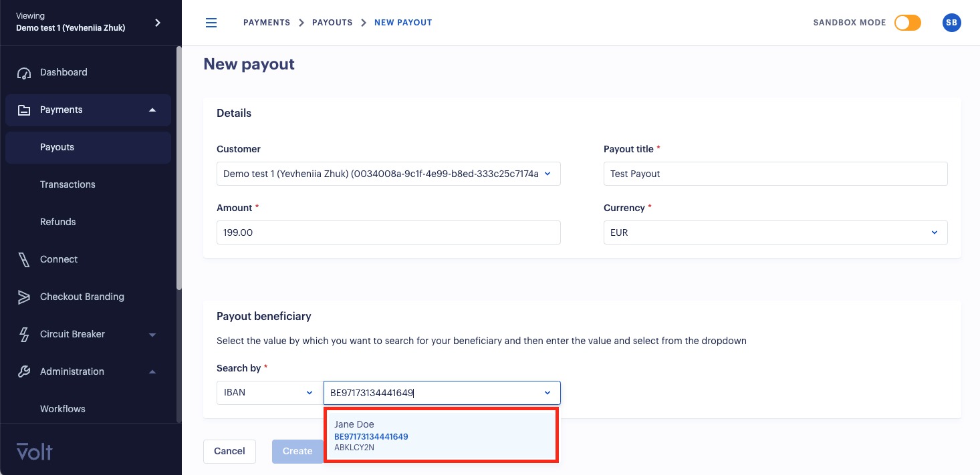Click the Cancel button
Image resolution: width=980 pixels, height=475 pixels.
[x=229, y=451]
